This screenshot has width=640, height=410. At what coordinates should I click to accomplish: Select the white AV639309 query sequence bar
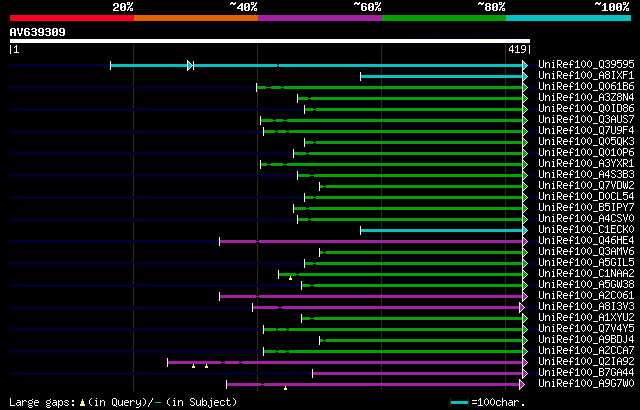(x=270, y=41)
